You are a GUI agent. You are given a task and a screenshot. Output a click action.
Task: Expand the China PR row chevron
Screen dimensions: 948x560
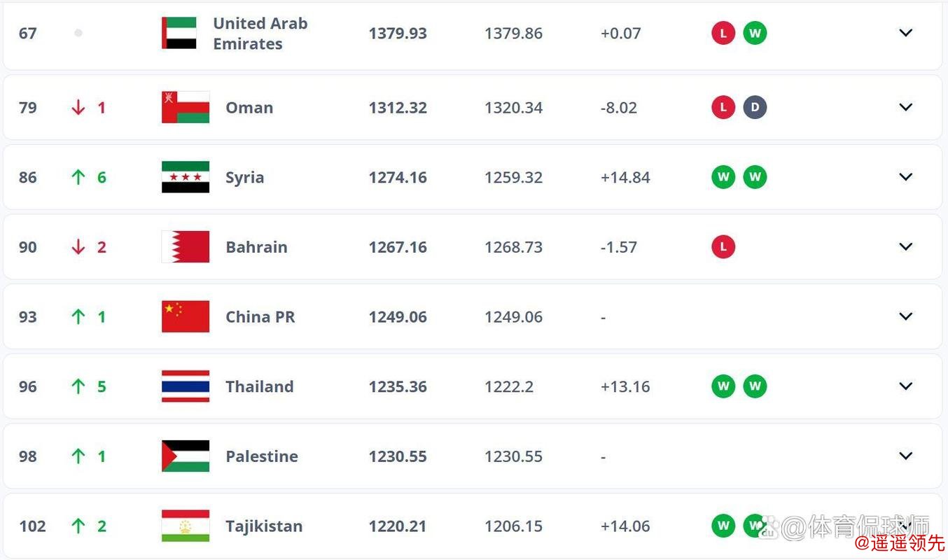pos(906,316)
